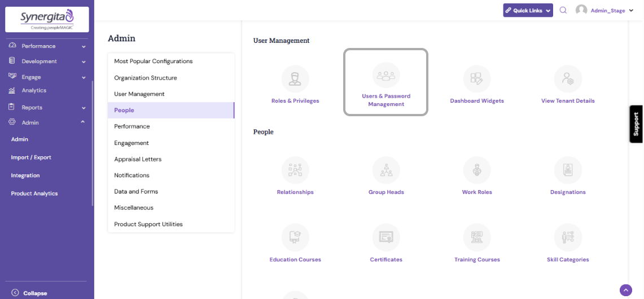
Task: Click the sidebar vertical scrollbar
Action: [x=93, y=143]
